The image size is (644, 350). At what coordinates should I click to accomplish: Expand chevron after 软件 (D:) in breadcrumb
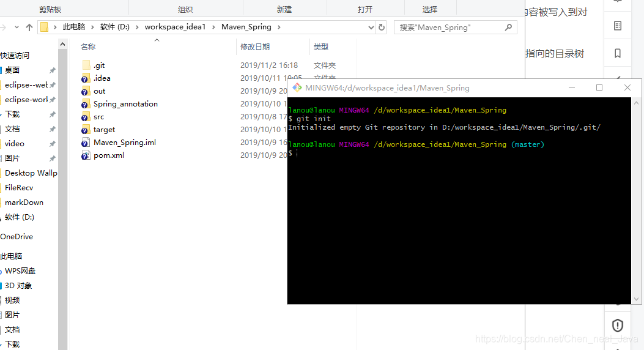137,27
